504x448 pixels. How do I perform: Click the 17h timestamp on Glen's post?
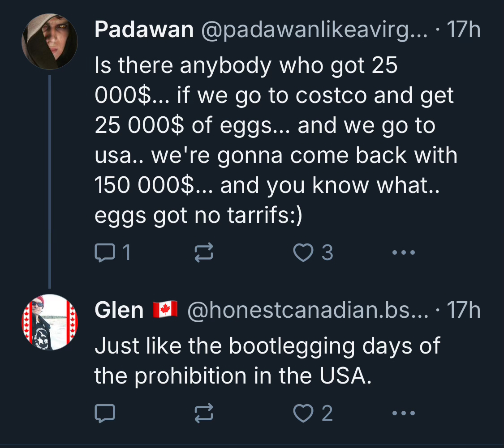coord(464,310)
